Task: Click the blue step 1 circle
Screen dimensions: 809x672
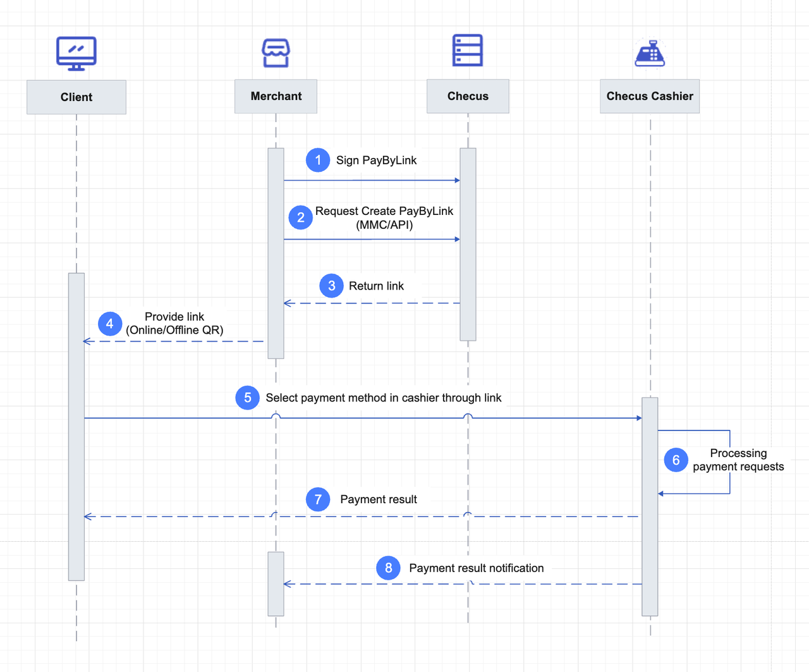Action: pyautogui.click(x=318, y=160)
